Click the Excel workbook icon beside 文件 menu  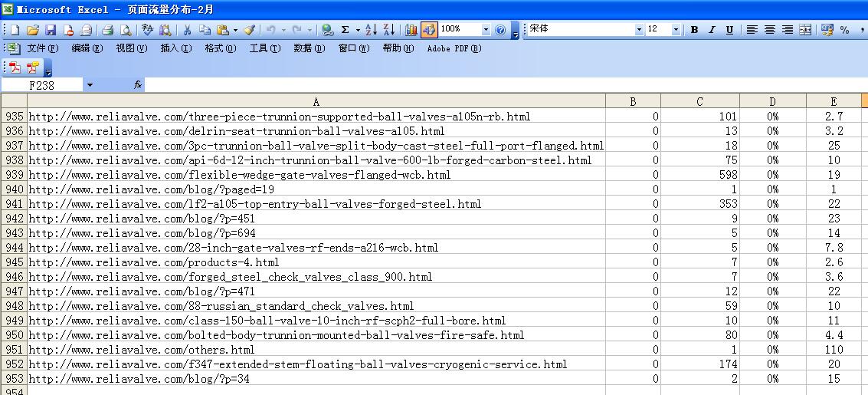15,48
